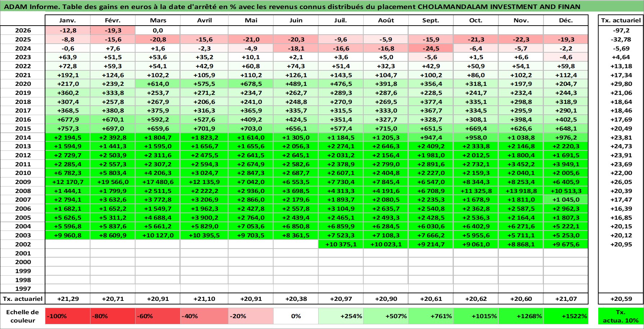
Task: Select the +13 918,8 cell in November 2008
Action: (x=521, y=191)
